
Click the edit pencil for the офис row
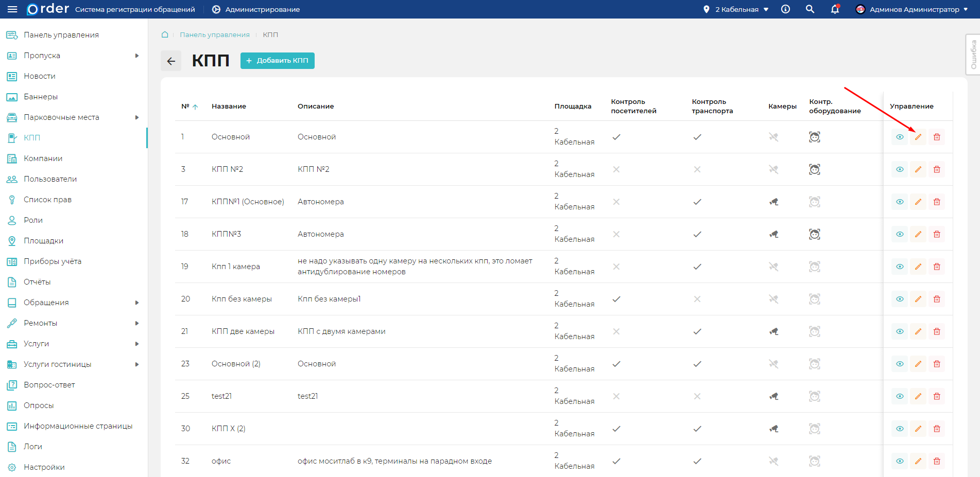(918, 461)
